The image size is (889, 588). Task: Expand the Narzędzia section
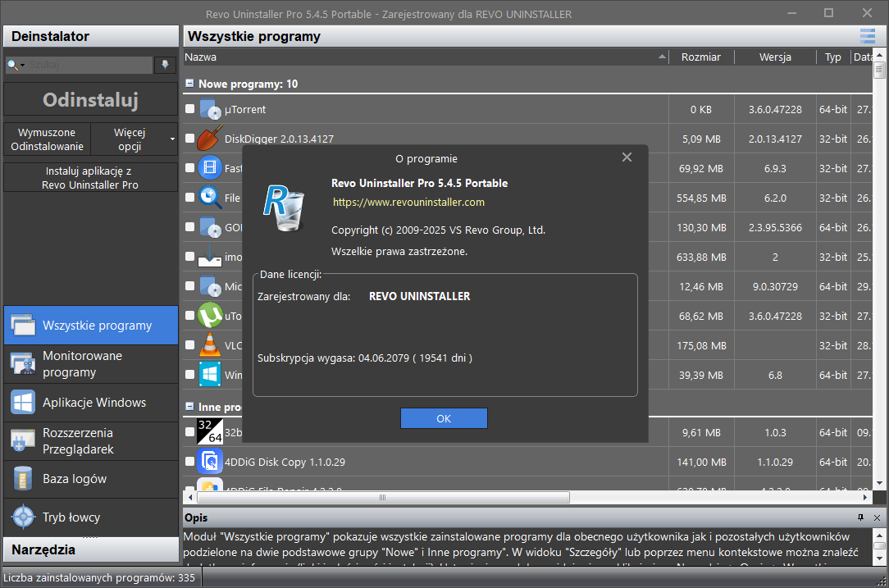click(91, 550)
